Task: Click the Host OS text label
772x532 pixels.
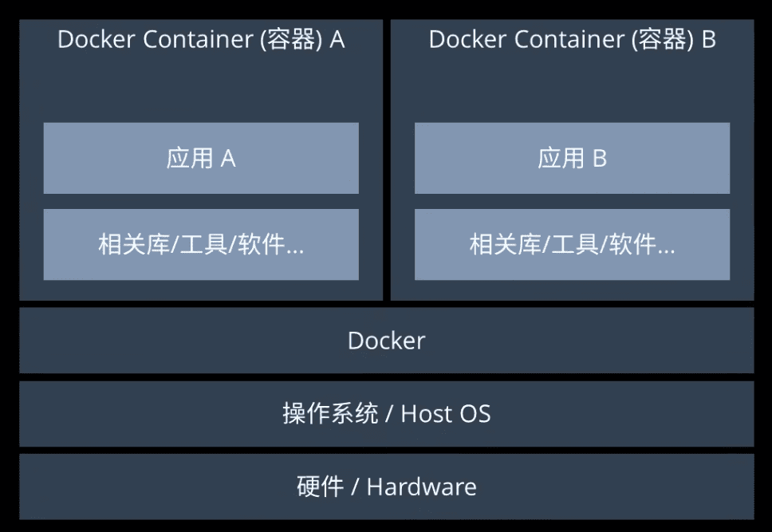Action: [446, 414]
